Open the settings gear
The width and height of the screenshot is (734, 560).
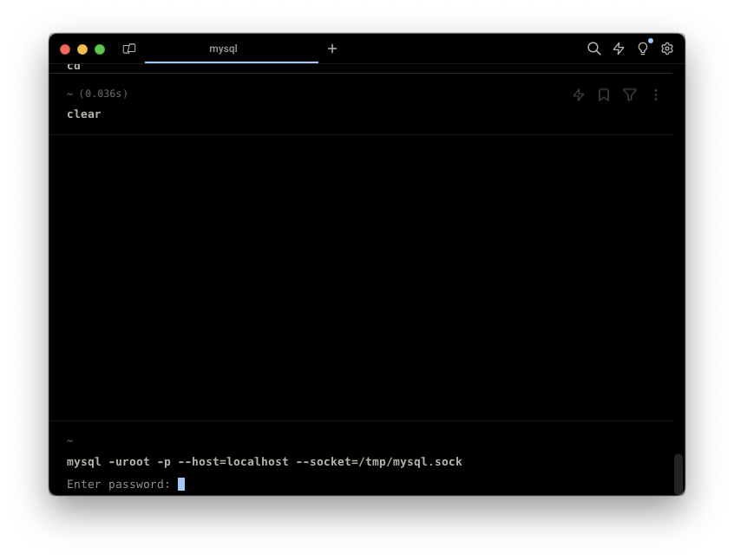667,49
